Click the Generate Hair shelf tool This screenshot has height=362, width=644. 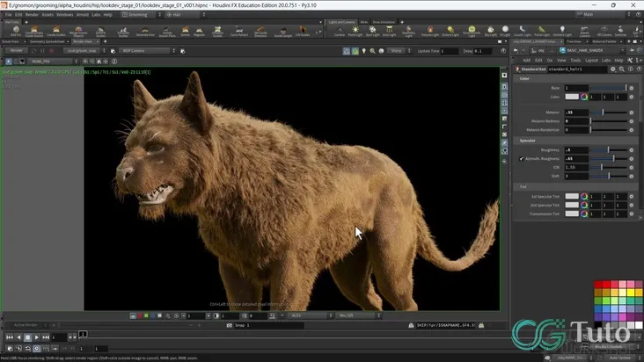(x=145, y=31)
